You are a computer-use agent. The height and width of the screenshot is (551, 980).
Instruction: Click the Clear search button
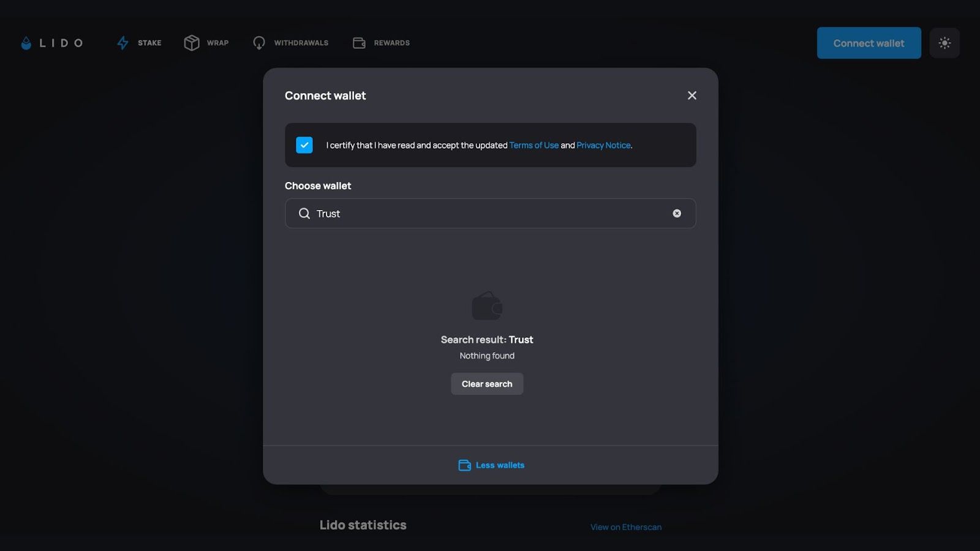coord(487,384)
